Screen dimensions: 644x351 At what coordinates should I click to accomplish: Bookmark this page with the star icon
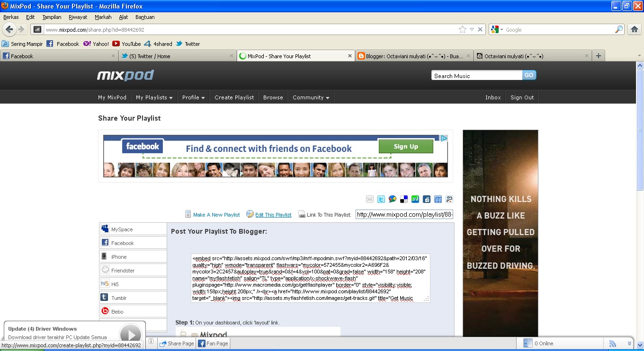pyautogui.click(x=463, y=29)
